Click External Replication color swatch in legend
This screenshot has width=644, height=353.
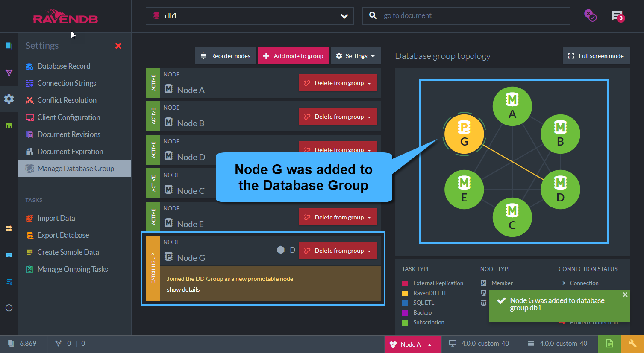click(x=405, y=283)
